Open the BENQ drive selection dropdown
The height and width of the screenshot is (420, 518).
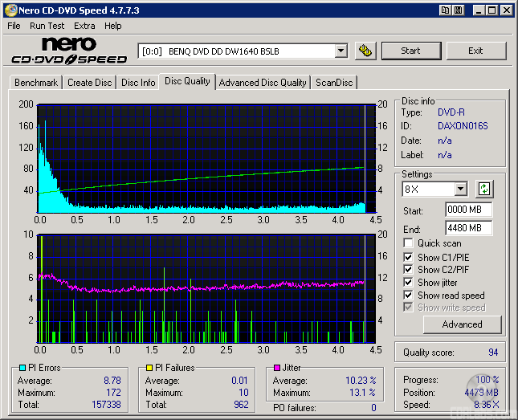pyautogui.click(x=341, y=51)
